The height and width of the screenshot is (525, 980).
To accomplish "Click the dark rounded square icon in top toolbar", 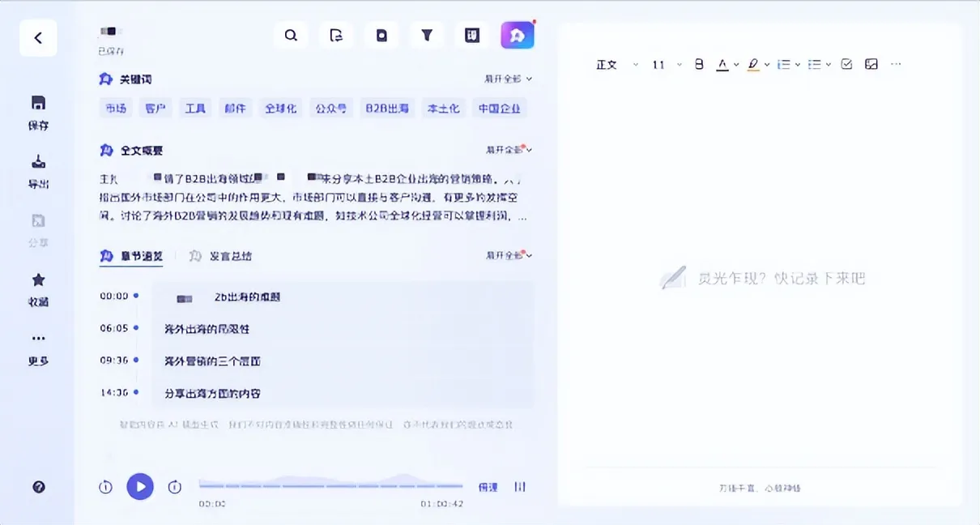I will click(x=381, y=35).
